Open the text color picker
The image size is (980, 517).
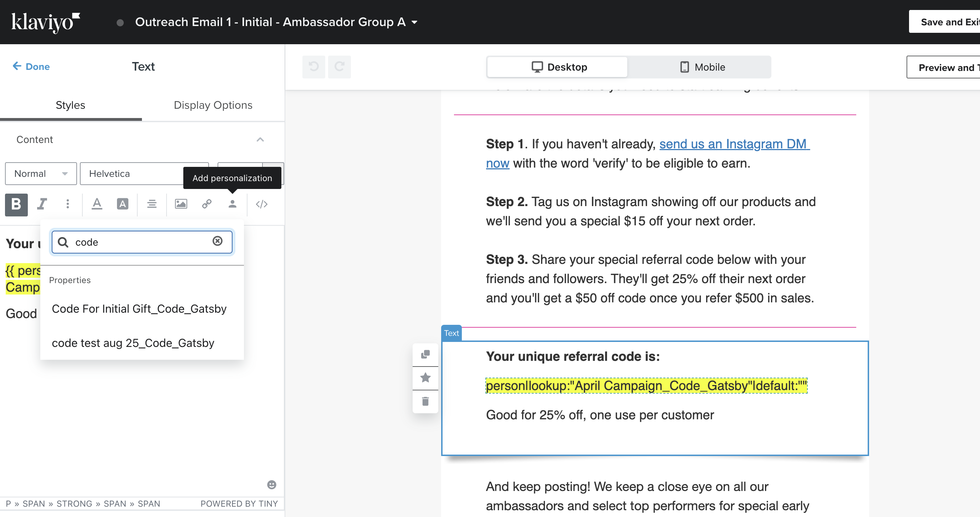[x=97, y=204]
